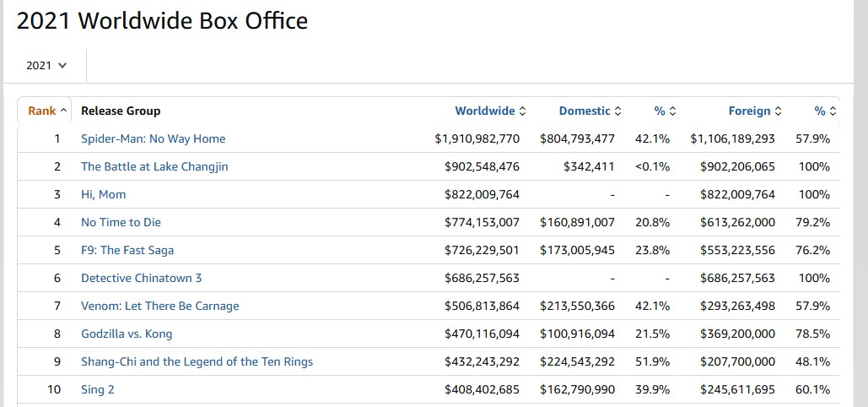The height and width of the screenshot is (407, 868).
Task: Open Venom: Let There Be Carnage
Action: click(159, 306)
